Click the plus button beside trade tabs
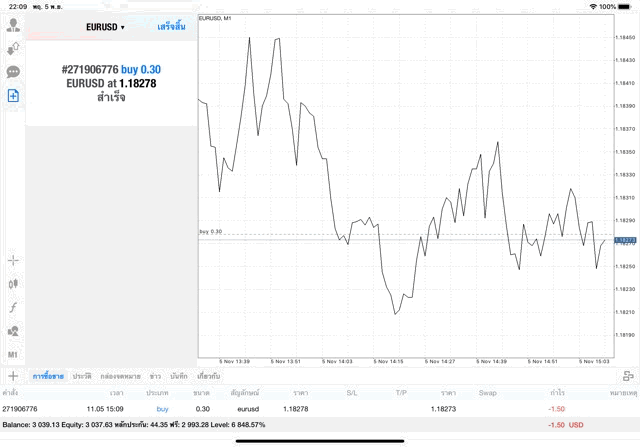This screenshot has width=640, height=447. [13, 376]
